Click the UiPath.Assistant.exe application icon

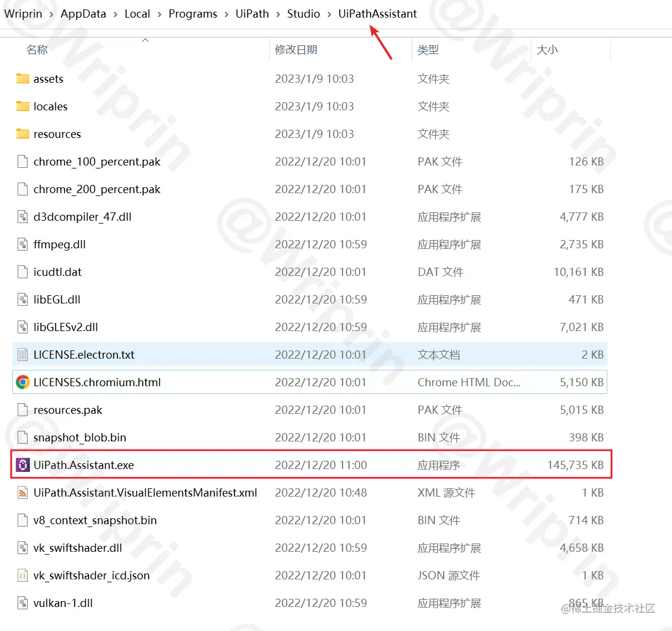point(23,465)
